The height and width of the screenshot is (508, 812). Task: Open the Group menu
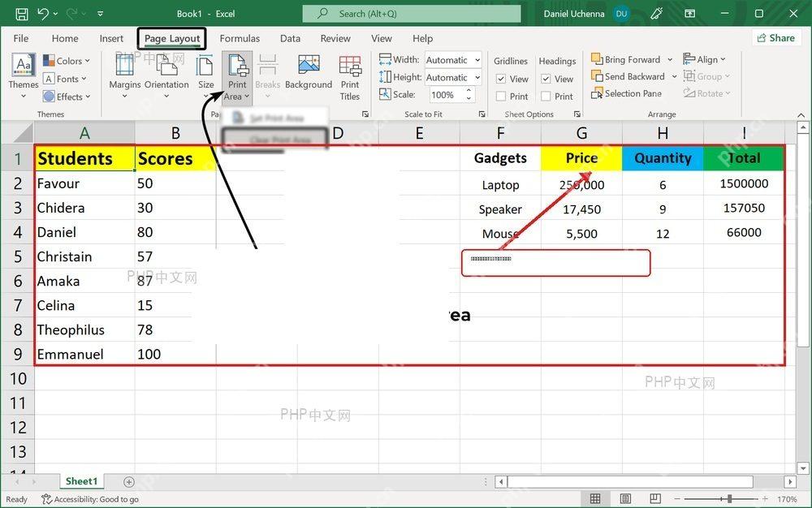click(x=706, y=76)
